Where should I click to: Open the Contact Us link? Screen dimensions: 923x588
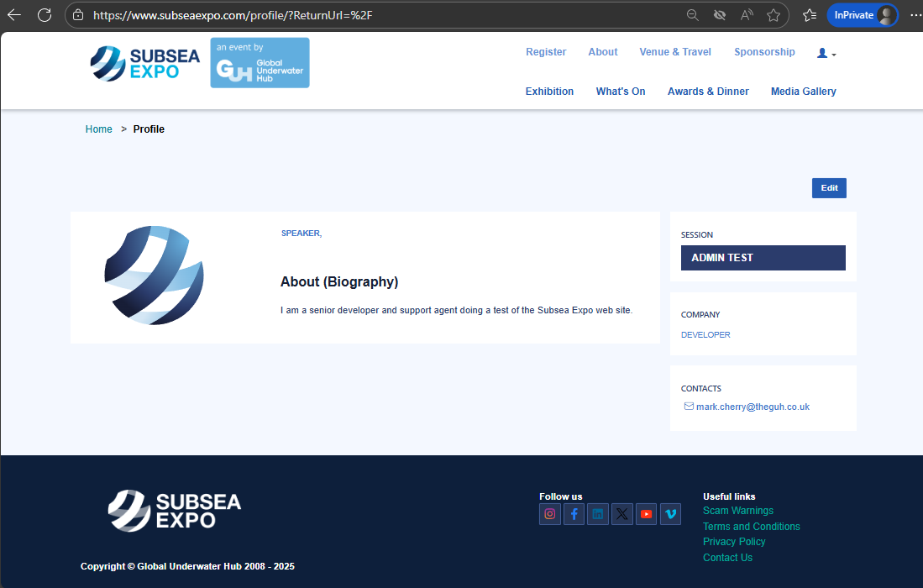[x=727, y=558]
